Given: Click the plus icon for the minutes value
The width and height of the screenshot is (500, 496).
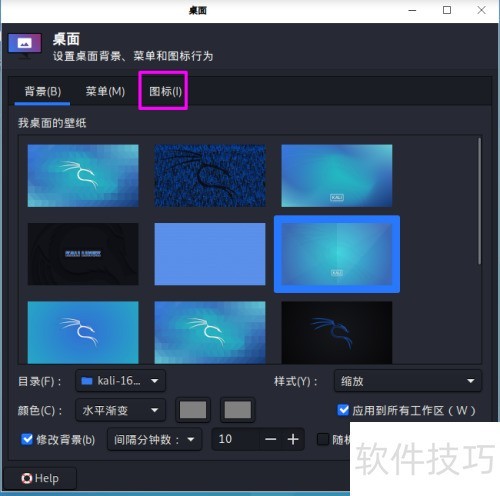Looking at the screenshot, I should pyautogui.click(x=293, y=439).
